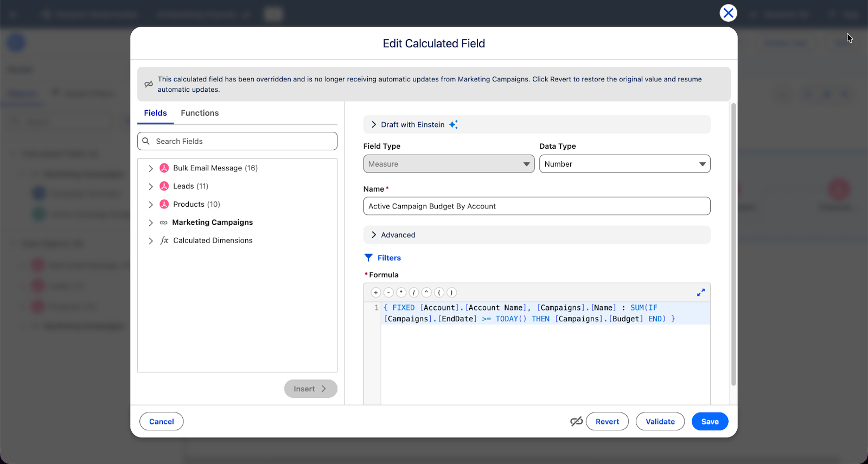Expand the Products fields group
The image size is (868, 464).
[x=151, y=205]
